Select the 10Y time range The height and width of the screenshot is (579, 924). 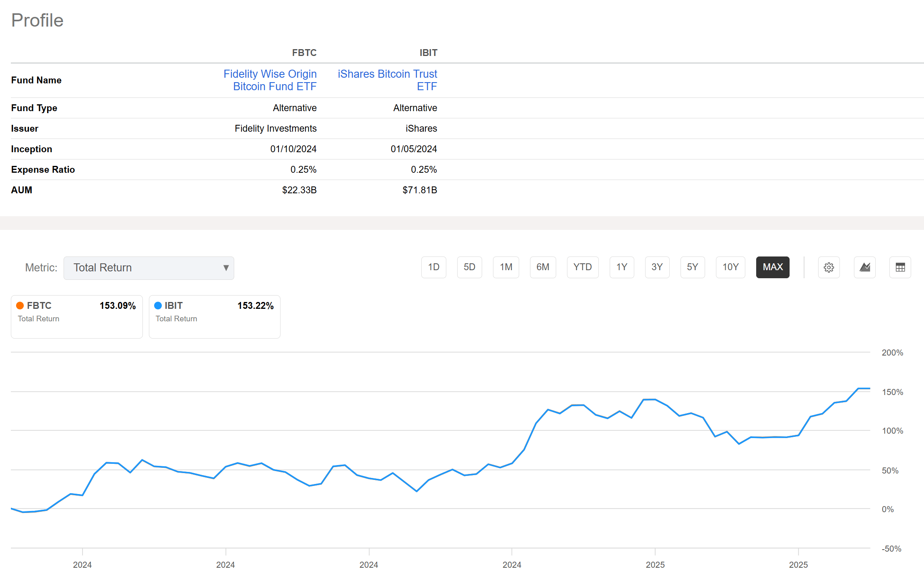(x=730, y=267)
